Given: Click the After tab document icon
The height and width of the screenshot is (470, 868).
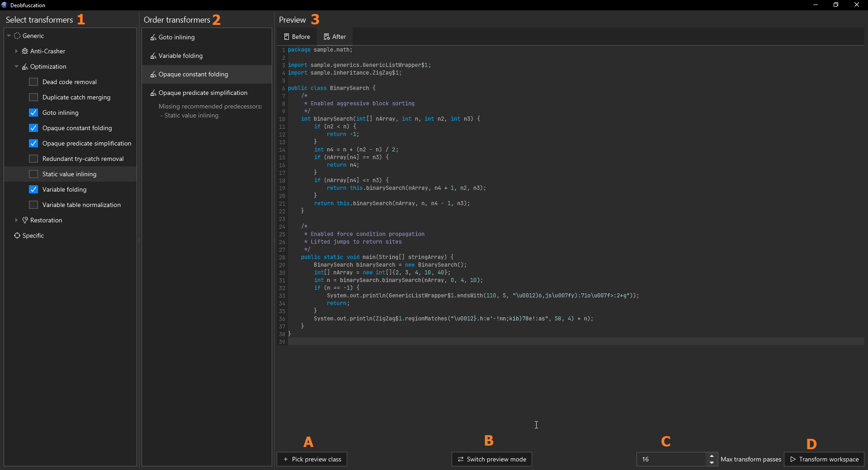Looking at the screenshot, I should coord(326,37).
